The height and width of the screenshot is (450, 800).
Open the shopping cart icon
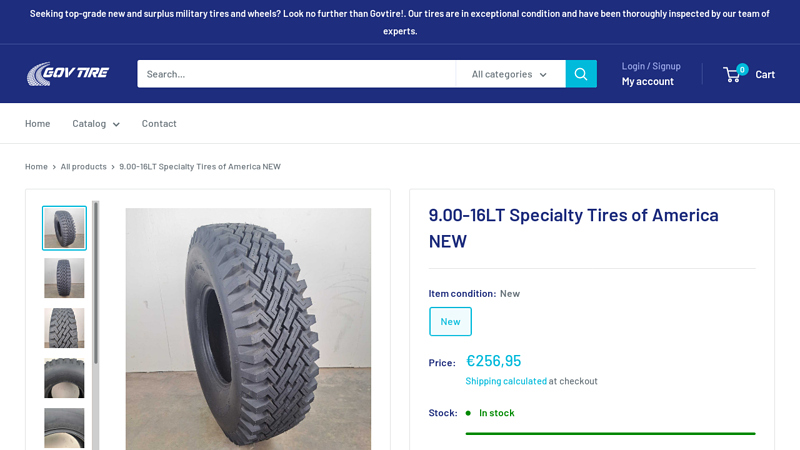click(733, 74)
